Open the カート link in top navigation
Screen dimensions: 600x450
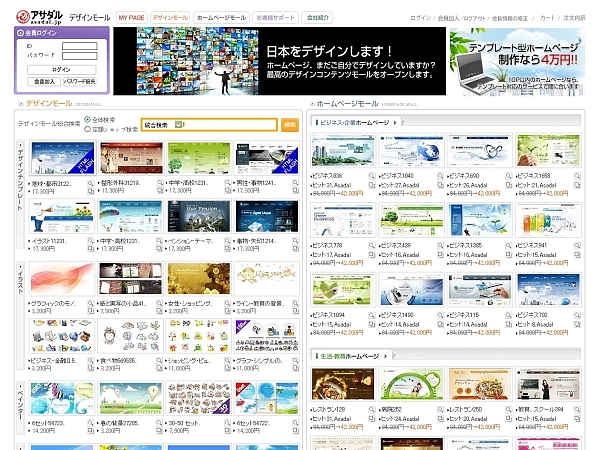click(x=548, y=18)
